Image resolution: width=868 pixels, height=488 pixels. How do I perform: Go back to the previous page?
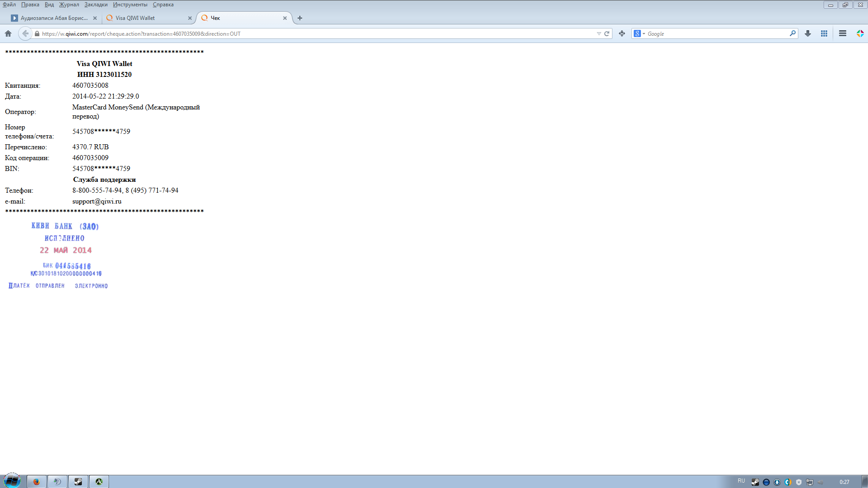point(25,33)
